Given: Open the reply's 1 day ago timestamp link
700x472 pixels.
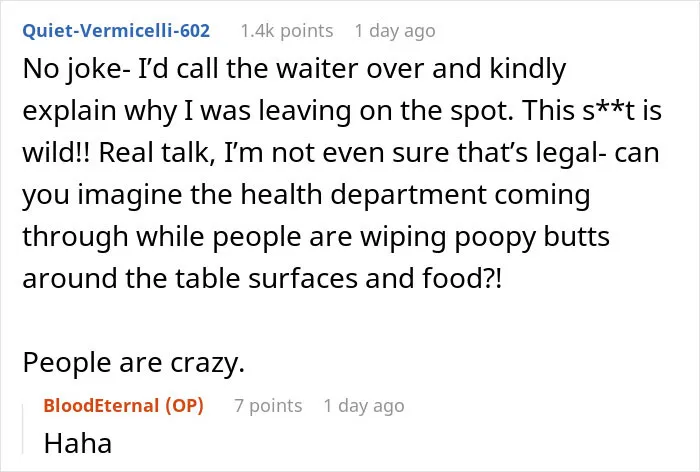Looking at the screenshot, I should point(364,405).
